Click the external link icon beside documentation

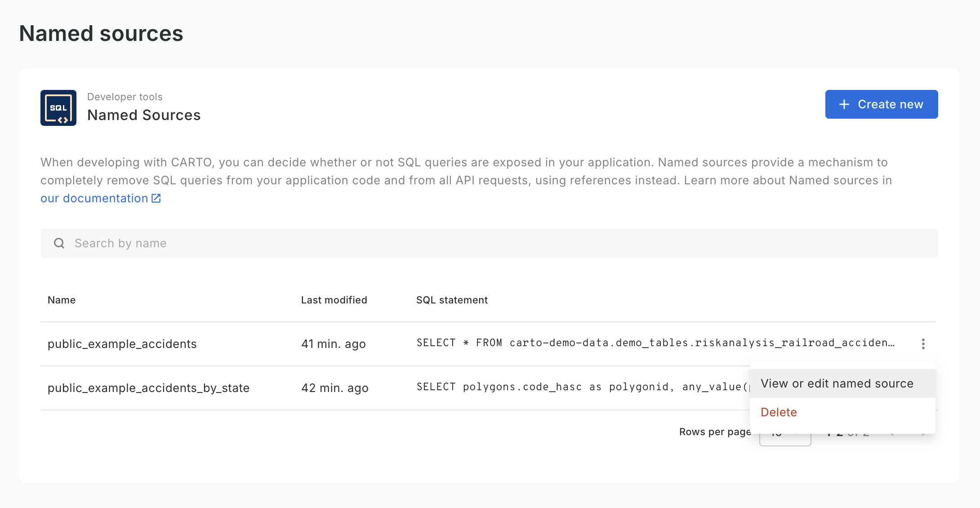[x=156, y=198]
